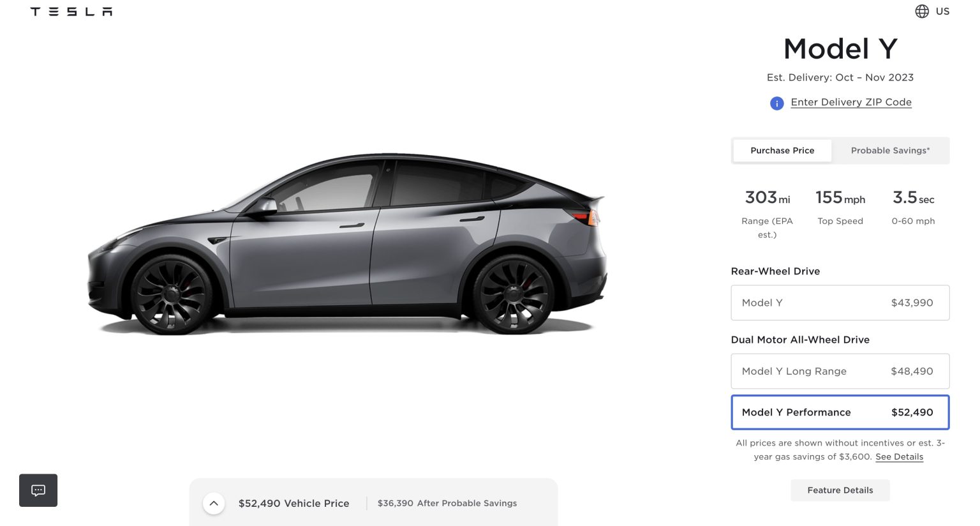Select the Model Y Performance option
Screen dimensions: 980x526
point(840,412)
